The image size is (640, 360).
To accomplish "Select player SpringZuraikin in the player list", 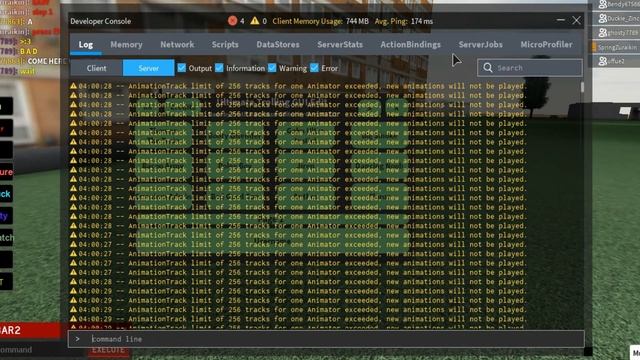I will 617,47.
